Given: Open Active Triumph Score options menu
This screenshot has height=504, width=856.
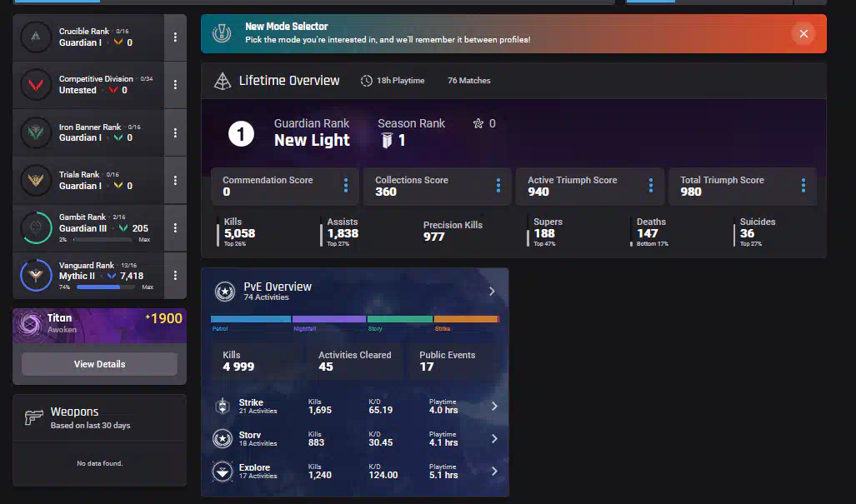Looking at the screenshot, I should (x=651, y=186).
